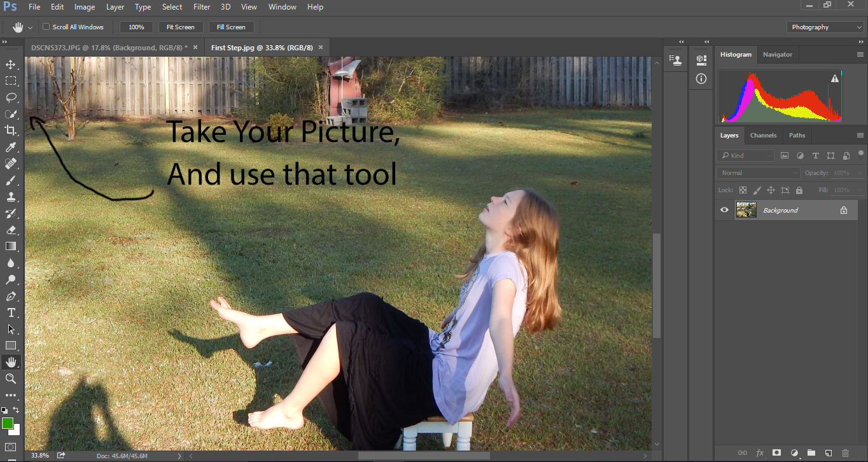Toggle Quick Mask mode
The image size is (868, 462).
click(11, 447)
